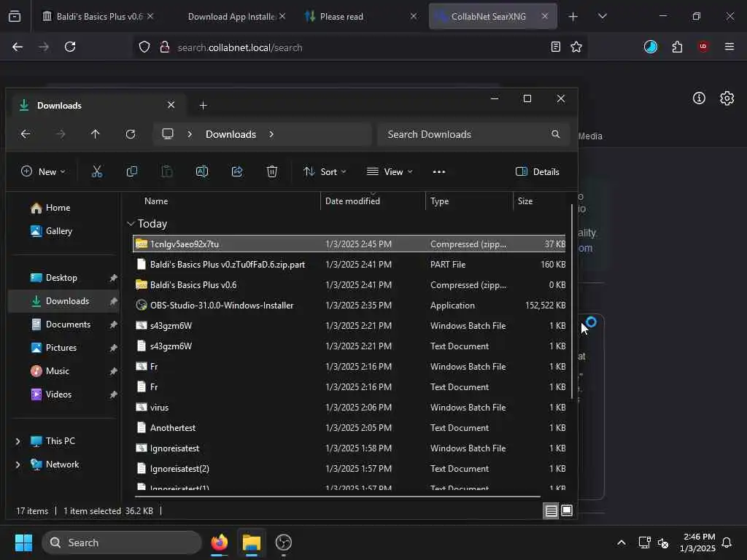Select the OBS-Studio-31.0.0-Windows-Installer file

pos(349,306)
